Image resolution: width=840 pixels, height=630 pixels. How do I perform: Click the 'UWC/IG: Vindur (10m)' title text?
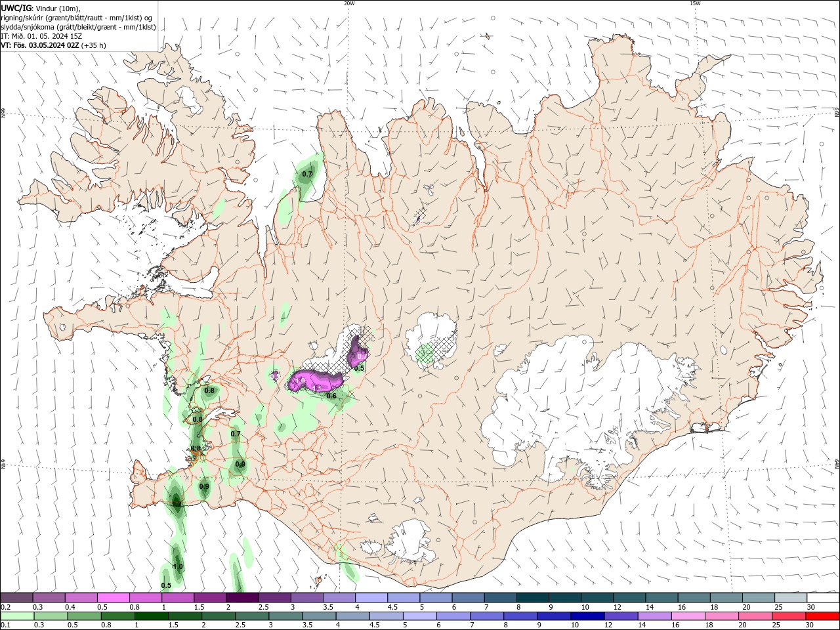point(41,8)
